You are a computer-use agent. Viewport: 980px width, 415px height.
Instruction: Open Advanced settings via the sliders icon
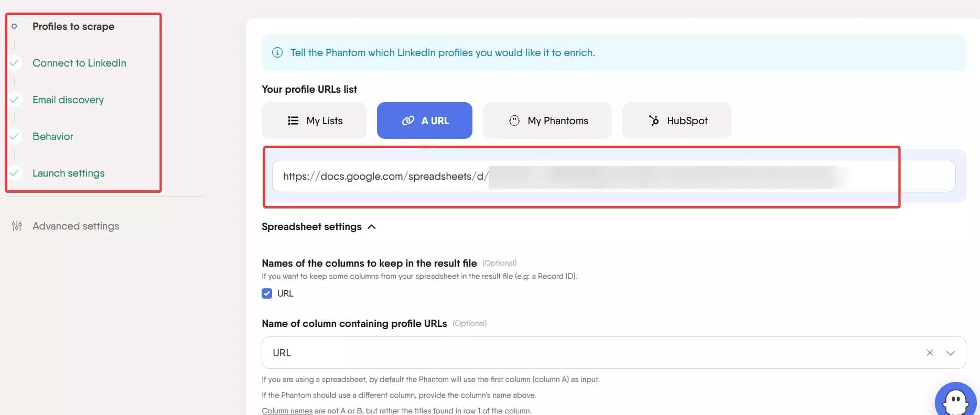17,226
